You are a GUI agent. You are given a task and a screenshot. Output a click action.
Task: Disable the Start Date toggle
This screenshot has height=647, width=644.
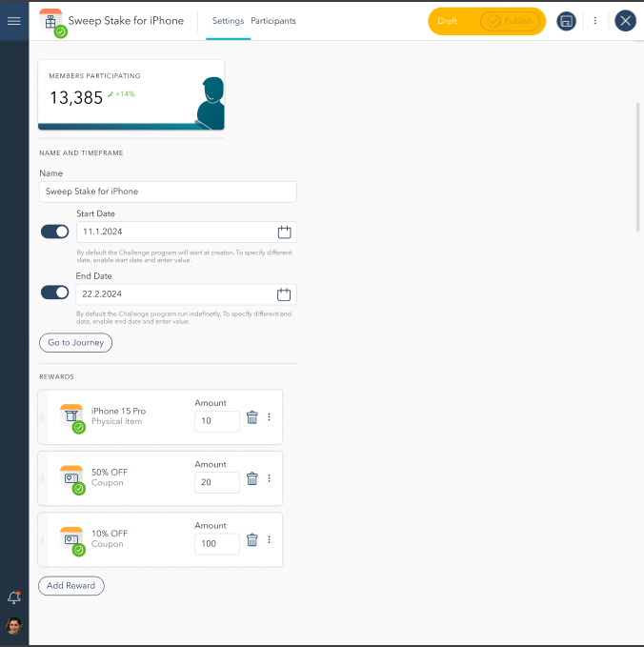pos(55,232)
